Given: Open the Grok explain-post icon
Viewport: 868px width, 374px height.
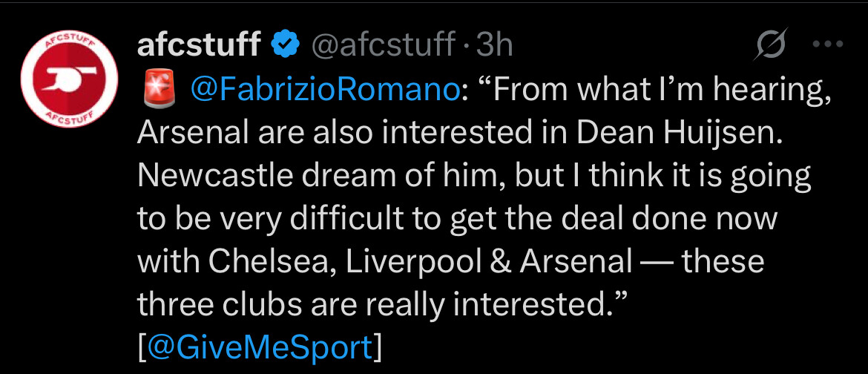Looking at the screenshot, I should click(x=771, y=45).
